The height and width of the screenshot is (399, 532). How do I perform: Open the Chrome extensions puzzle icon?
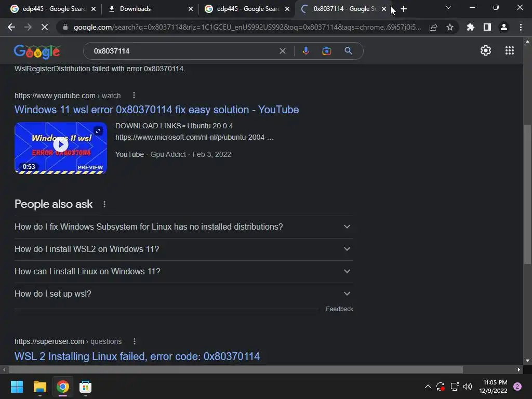click(471, 27)
